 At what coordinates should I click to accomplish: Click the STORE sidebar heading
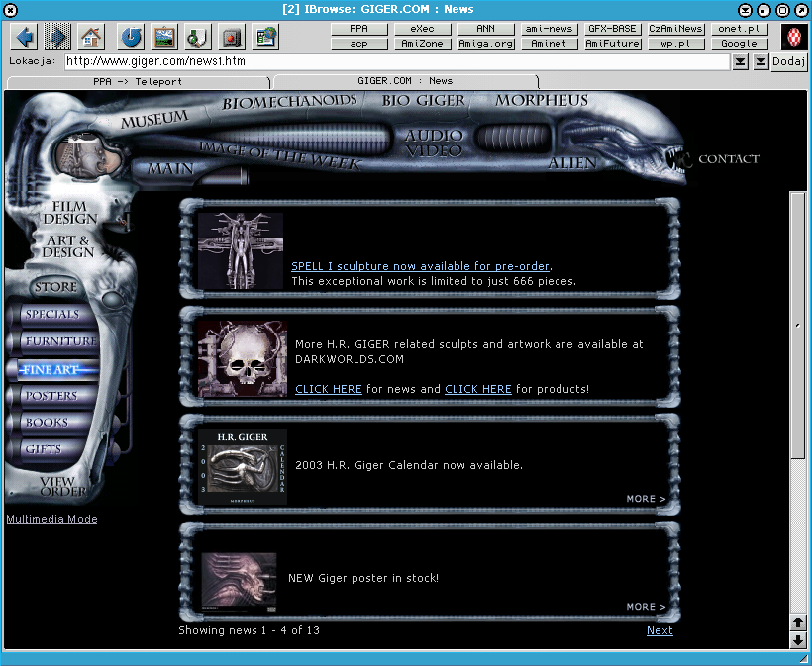pyautogui.click(x=55, y=287)
